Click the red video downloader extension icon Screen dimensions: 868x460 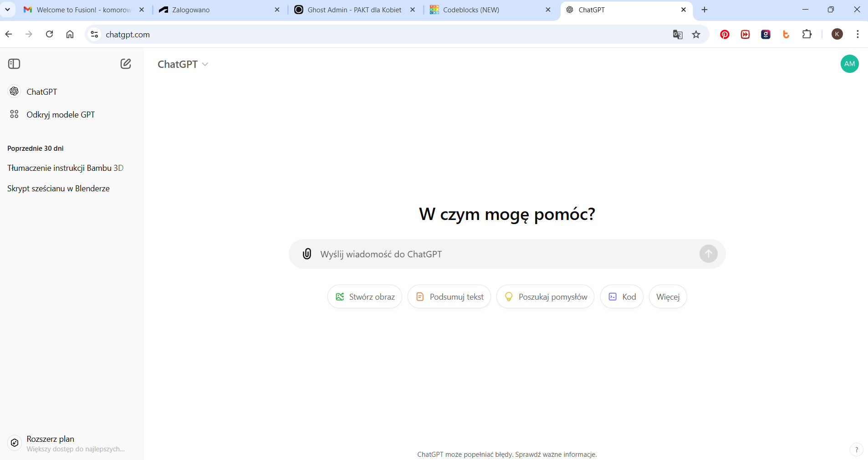[745, 34]
